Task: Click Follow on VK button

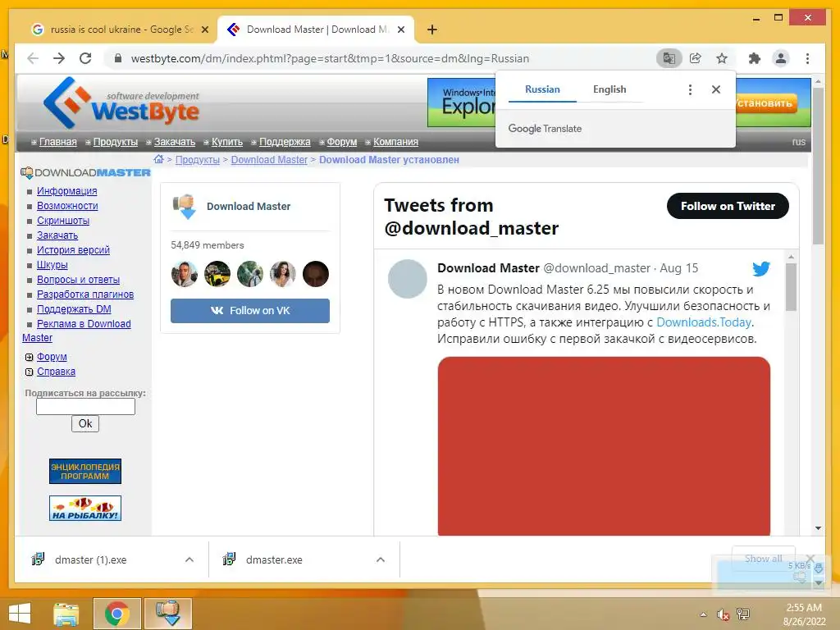Action: coord(250,311)
